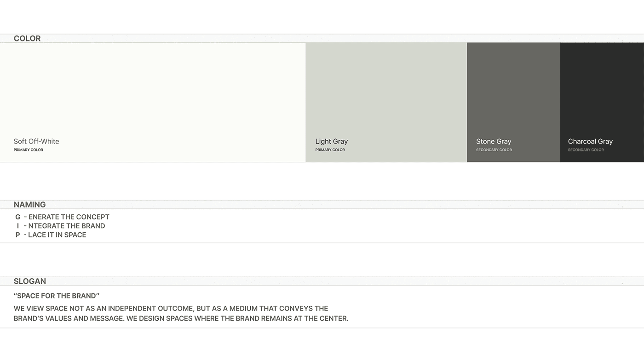644x362 pixels.
Task: Click 'PRIMARY COLOR' under Light Gray
Action: click(330, 150)
